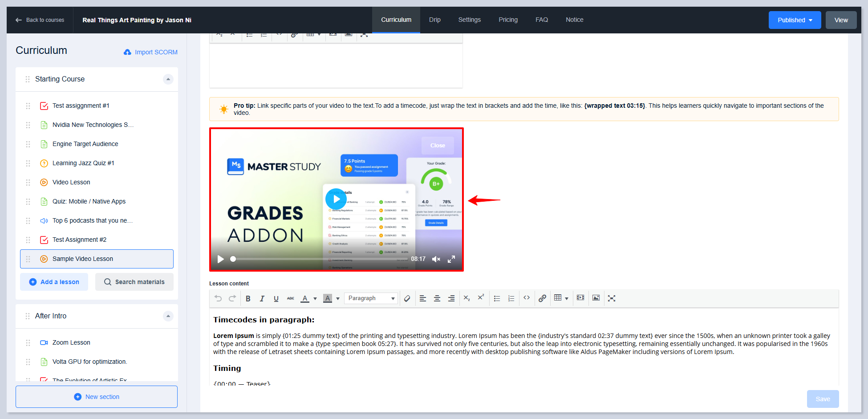
Task: Open the Paragraph format dropdown
Action: point(371,298)
